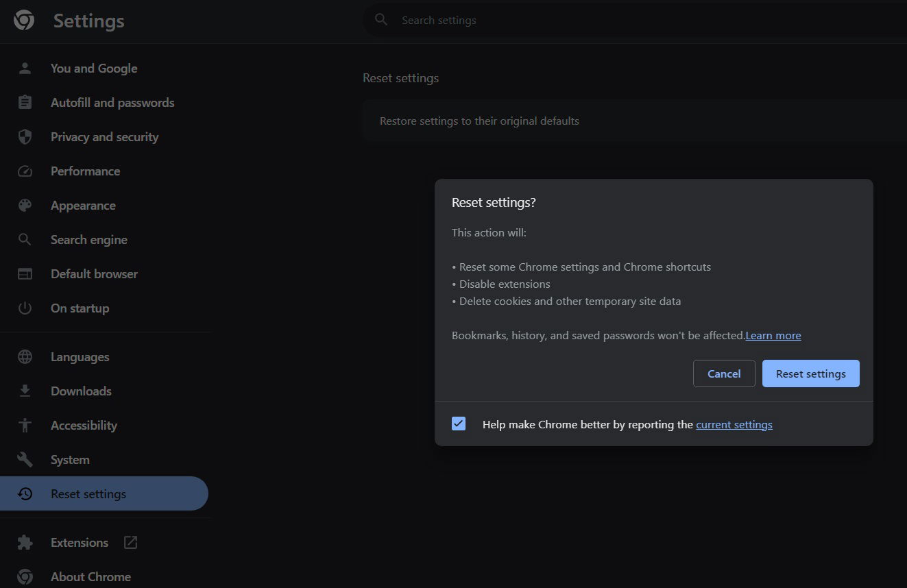Click the Performance speedometer icon

[x=25, y=171]
